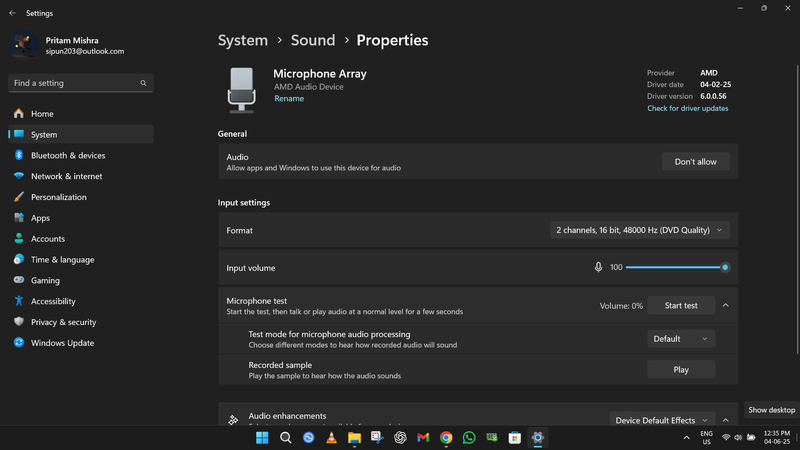Image resolution: width=800 pixels, height=450 pixels.
Task: Collapse the Microphone test section
Action: pos(726,306)
